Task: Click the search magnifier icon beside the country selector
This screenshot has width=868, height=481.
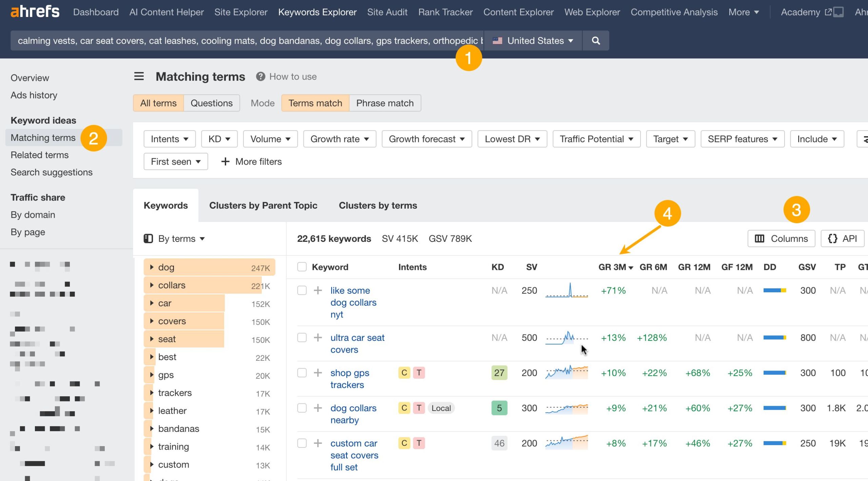Action: pos(595,40)
